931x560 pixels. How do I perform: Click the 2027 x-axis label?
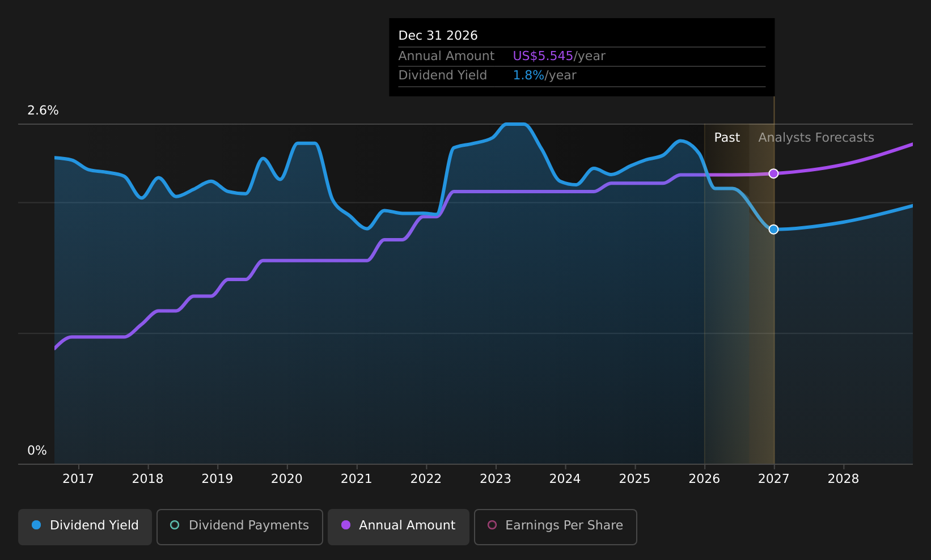pyautogui.click(x=774, y=479)
